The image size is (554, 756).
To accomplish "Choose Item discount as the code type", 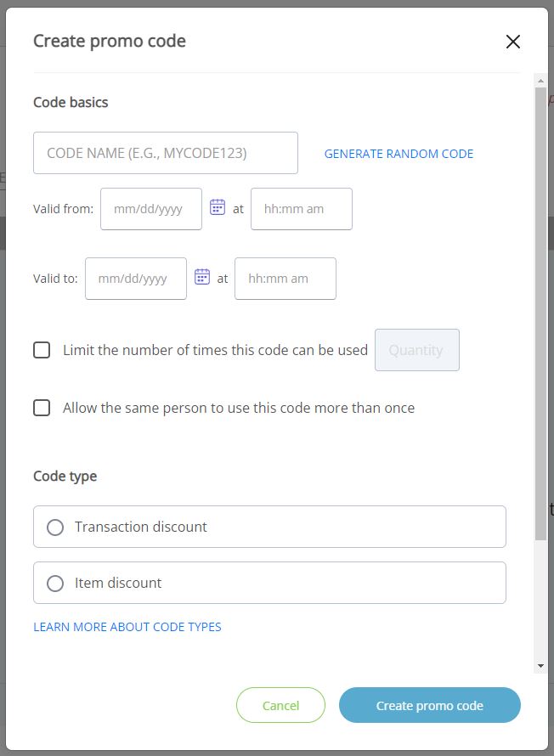I will pyautogui.click(x=55, y=583).
